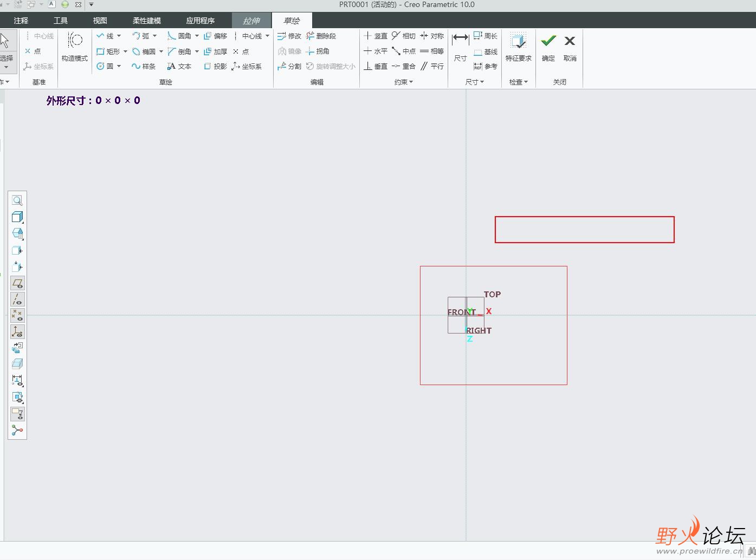Screen dimensions: 756x560
Task: Select the 线 (Line) sketch tool
Action: [105, 36]
